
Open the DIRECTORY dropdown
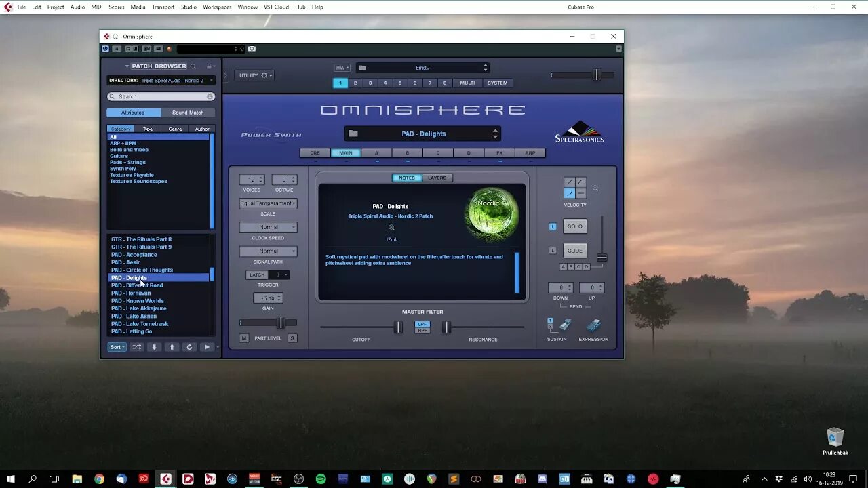pos(161,81)
